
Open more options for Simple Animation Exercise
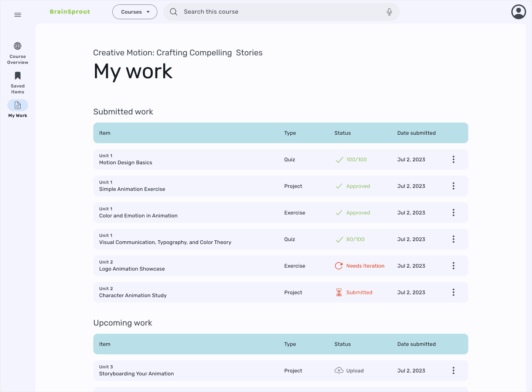click(x=453, y=186)
